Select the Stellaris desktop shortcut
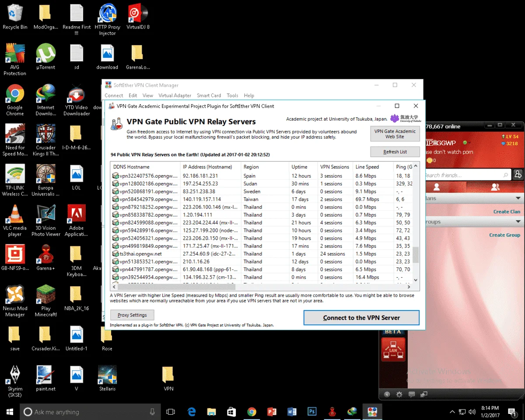The height and width of the screenshot is (420, 525). pos(107,378)
